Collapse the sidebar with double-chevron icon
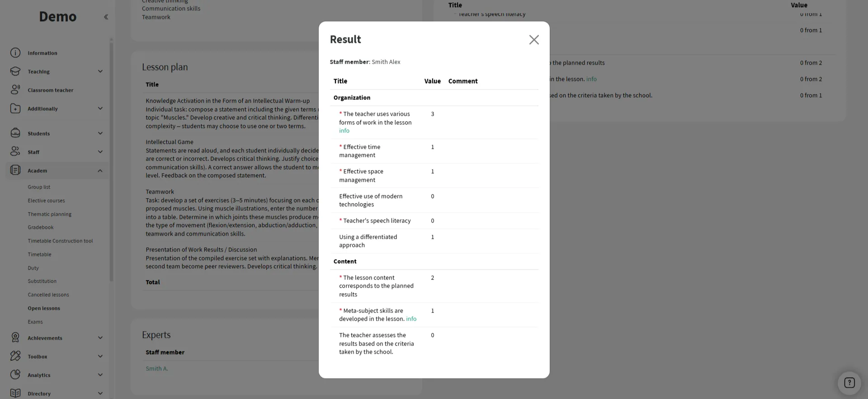The width and height of the screenshot is (868, 399). (106, 17)
